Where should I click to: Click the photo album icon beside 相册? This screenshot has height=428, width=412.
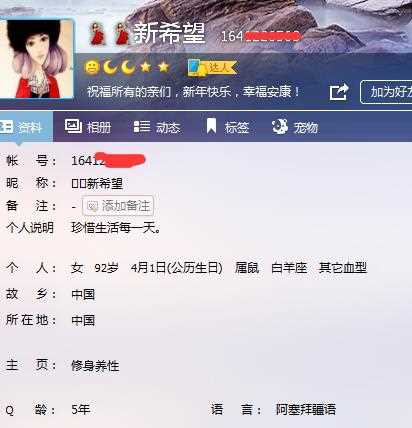[x=73, y=126]
